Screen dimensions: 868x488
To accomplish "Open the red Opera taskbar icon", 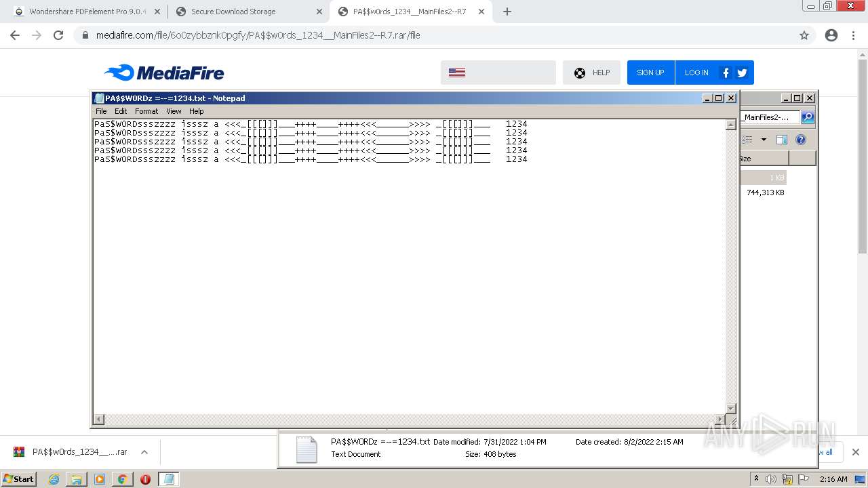I will 145,479.
